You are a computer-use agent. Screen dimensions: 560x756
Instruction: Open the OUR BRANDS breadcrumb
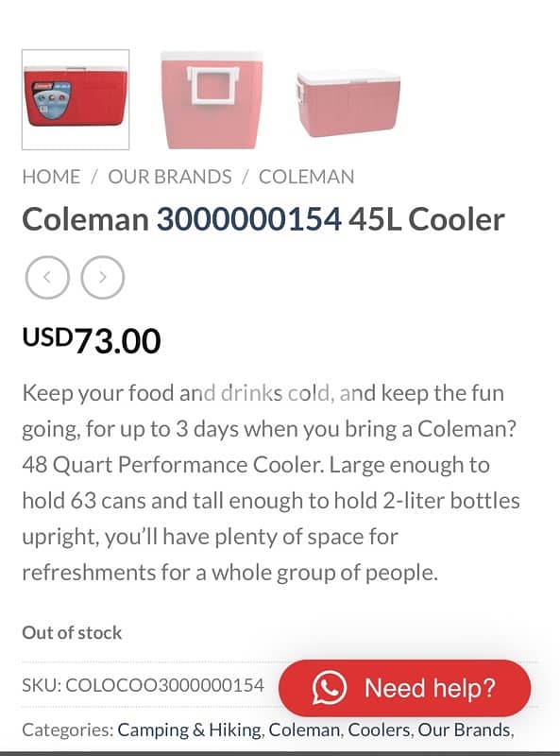[170, 177]
